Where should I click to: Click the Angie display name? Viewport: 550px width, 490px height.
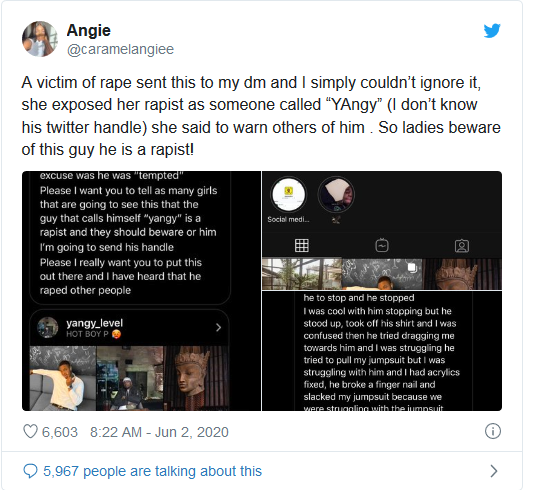click(x=89, y=31)
